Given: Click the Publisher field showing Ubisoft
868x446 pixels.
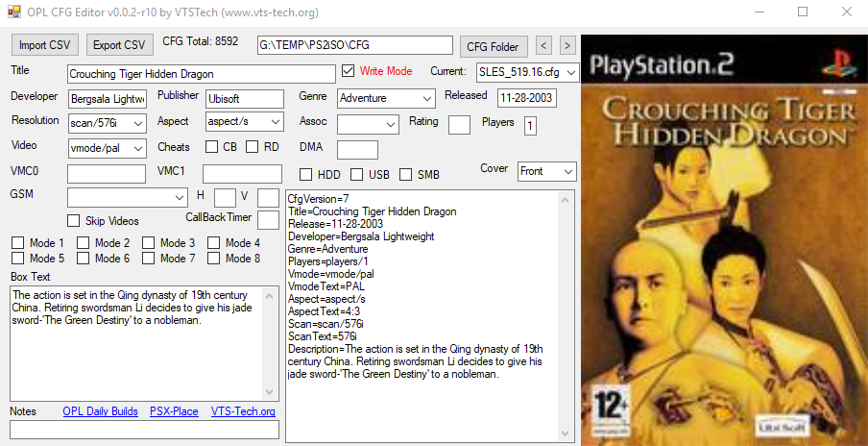Looking at the screenshot, I should click(x=244, y=99).
